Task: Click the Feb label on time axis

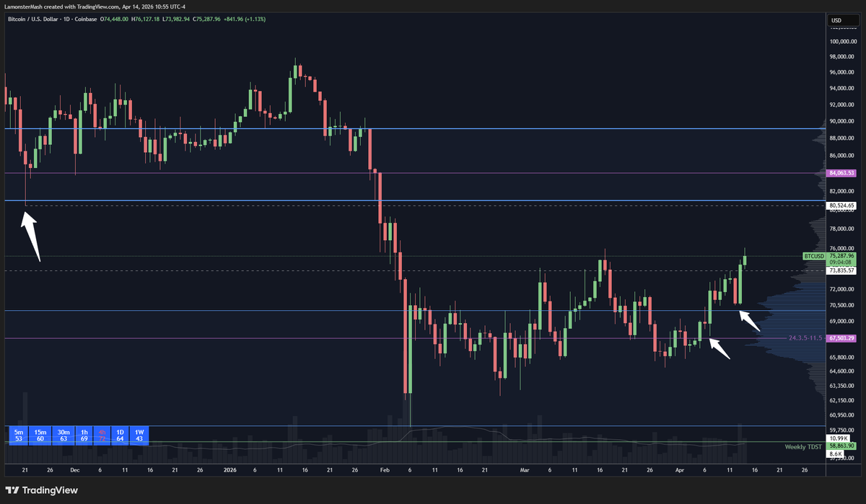Action: point(384,469)
